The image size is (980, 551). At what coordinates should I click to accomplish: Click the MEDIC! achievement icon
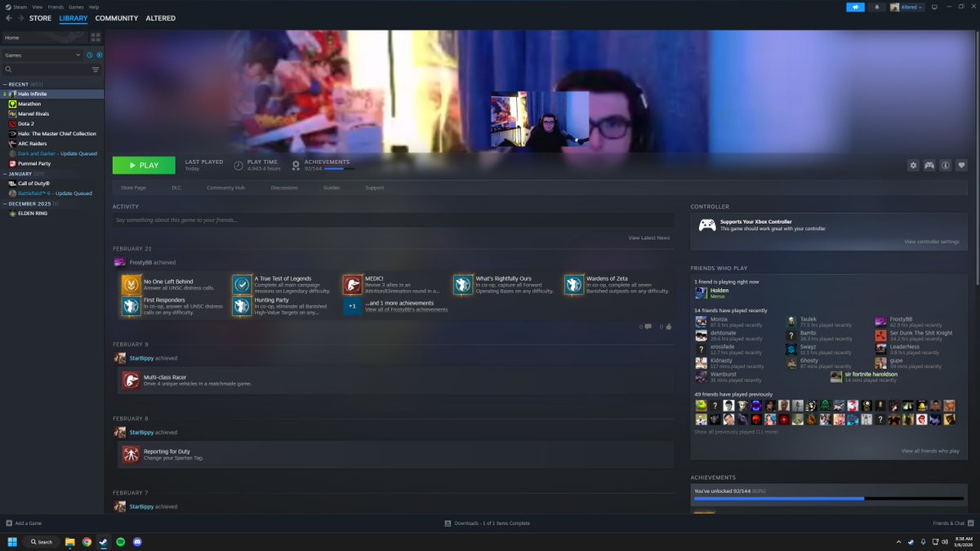[352, 285]
